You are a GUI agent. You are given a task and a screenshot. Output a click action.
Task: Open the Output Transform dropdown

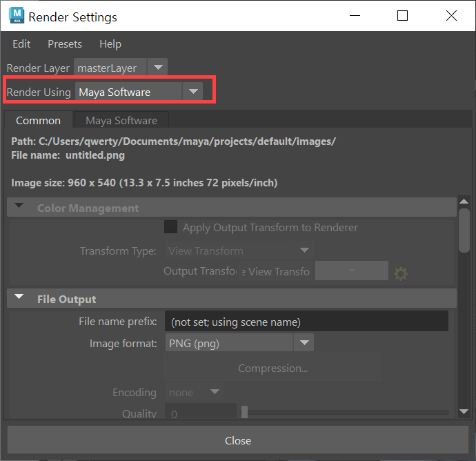pos(352,271)
